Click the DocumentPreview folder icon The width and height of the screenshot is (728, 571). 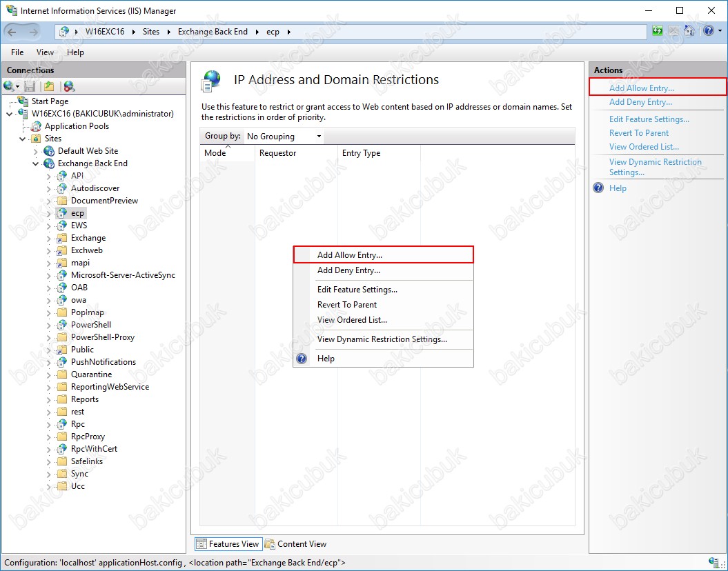click(x=61, y=201)
